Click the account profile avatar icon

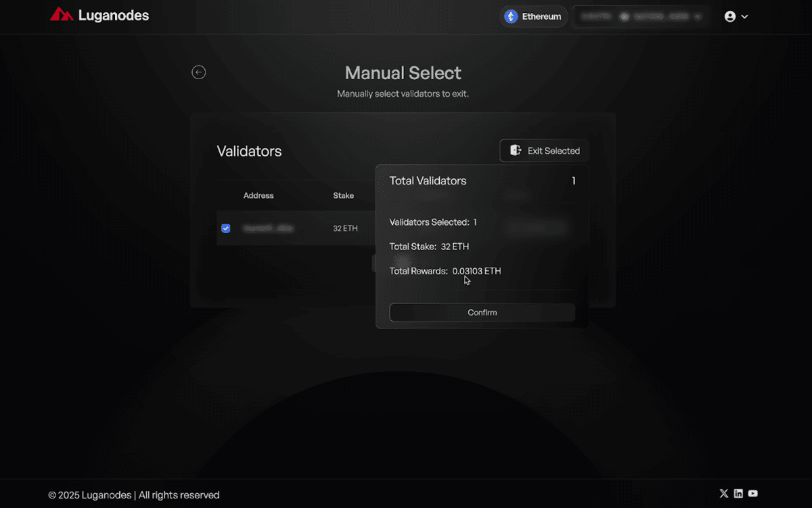(730, 16)
